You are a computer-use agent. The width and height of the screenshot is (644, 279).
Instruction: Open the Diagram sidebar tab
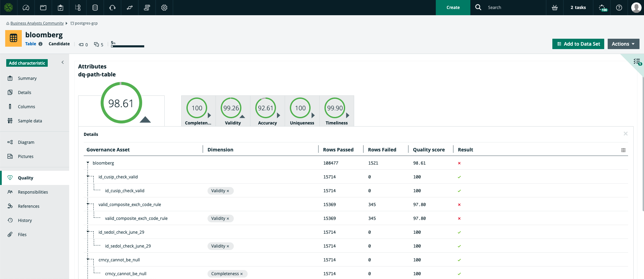click(x=35, y=142)
